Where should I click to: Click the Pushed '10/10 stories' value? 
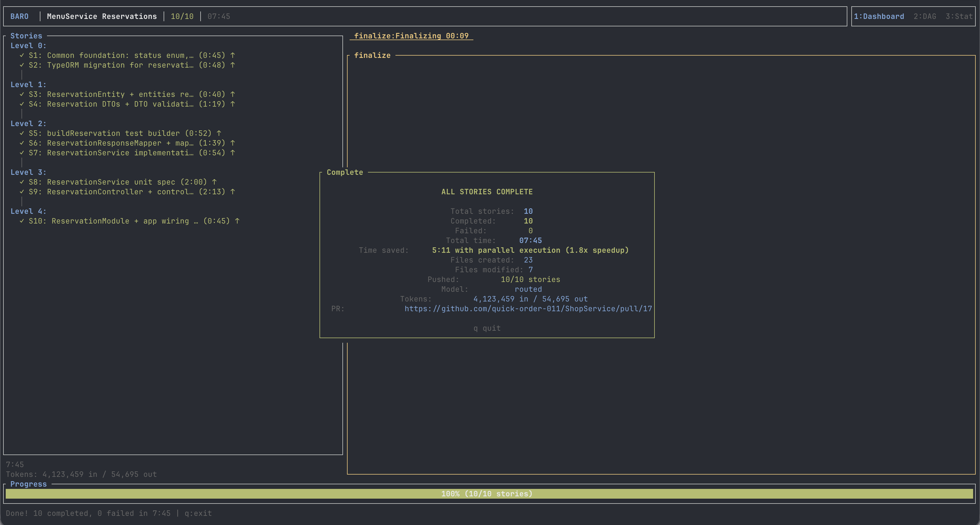[x=530, y=280]
